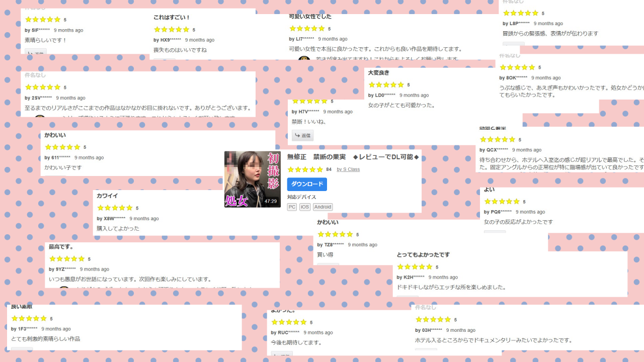Select the PC device tag
This screenshot has width=644, height=362.
(292, 207)
